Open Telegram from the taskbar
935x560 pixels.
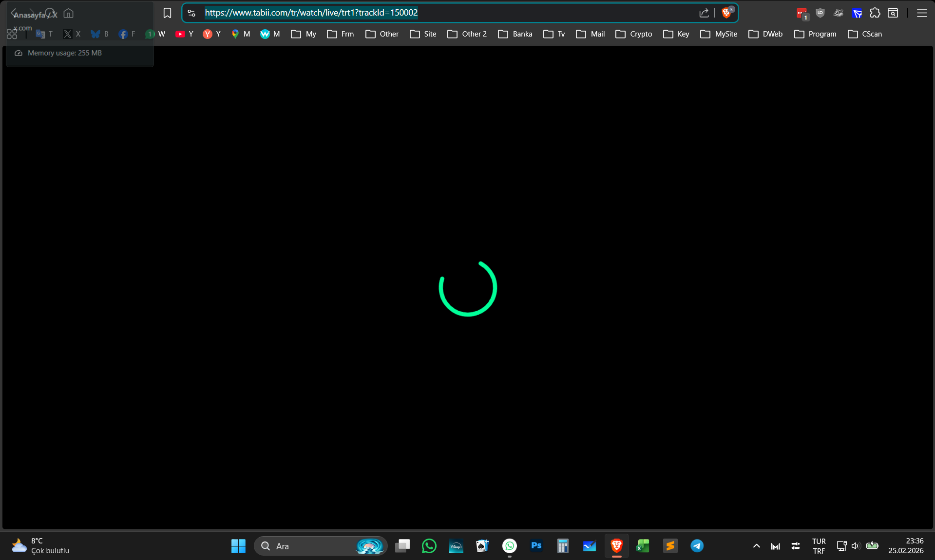(x=697, y=546)
